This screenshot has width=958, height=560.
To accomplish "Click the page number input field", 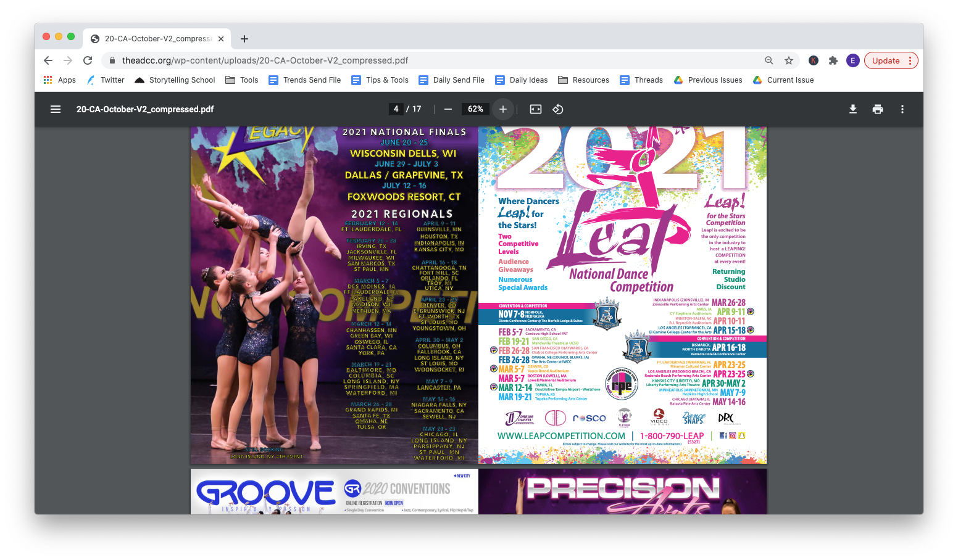I will [x=396, y=109].
